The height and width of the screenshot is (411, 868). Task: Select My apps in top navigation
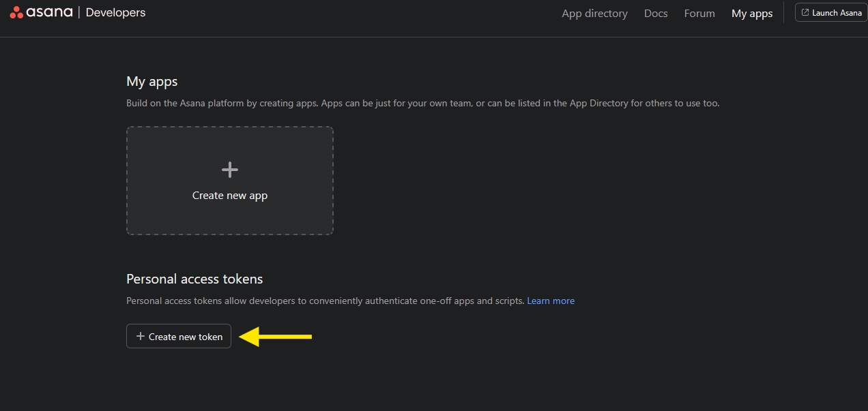coord(752,14)
